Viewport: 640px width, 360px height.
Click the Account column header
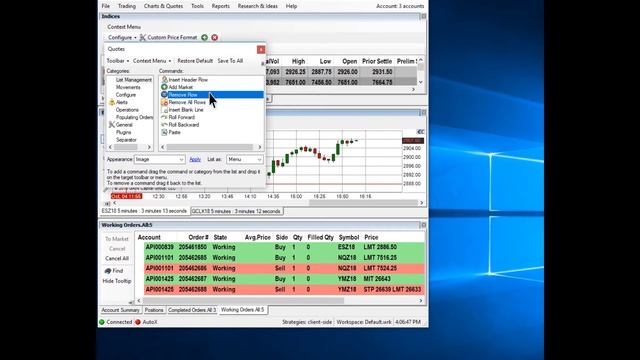pyautogui.click(x=149, y=237)
